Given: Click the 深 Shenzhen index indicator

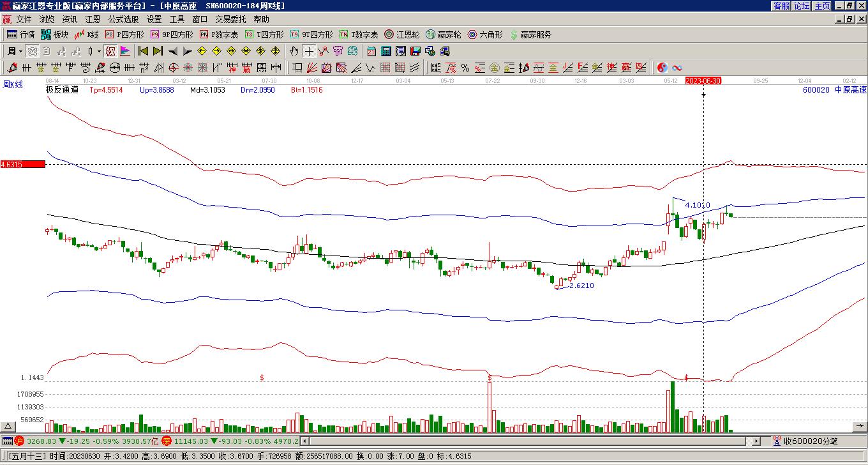Looking at the screenshot, I should tap(167, 441).
